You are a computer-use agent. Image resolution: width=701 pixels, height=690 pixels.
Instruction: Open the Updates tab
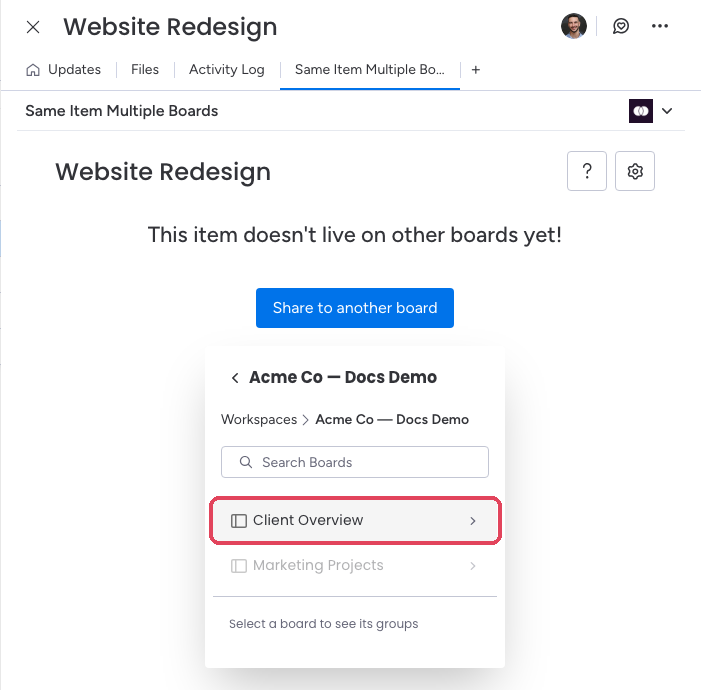coord(74,70)
